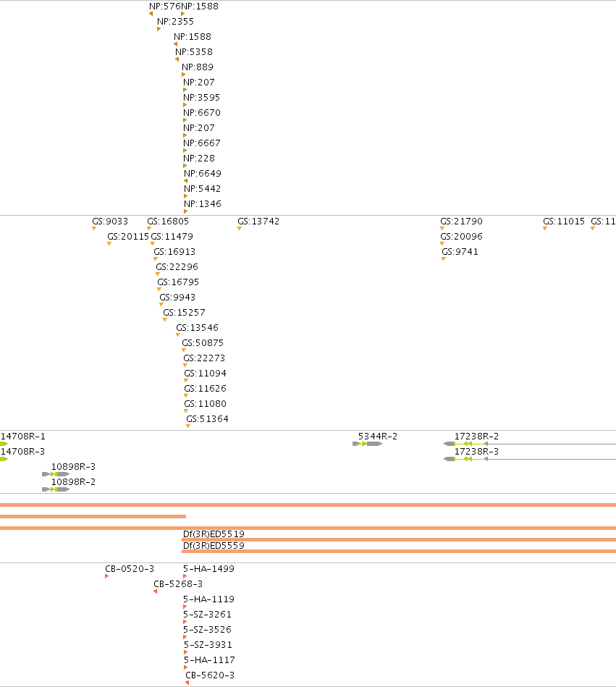Click the CB-5268-3 red marker
Viewport: 616px width, 687px height.
point(155,591)
